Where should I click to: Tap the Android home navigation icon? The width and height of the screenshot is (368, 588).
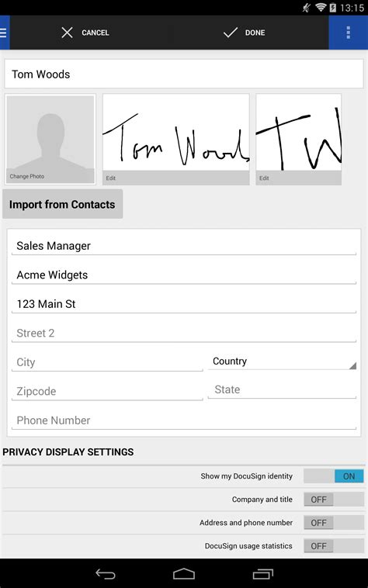click(184, 574)
